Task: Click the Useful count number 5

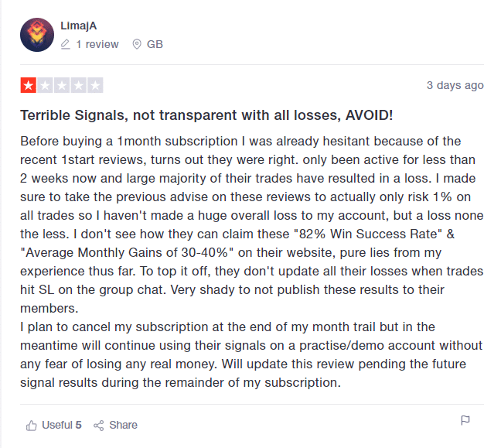Action: [79, 425]
